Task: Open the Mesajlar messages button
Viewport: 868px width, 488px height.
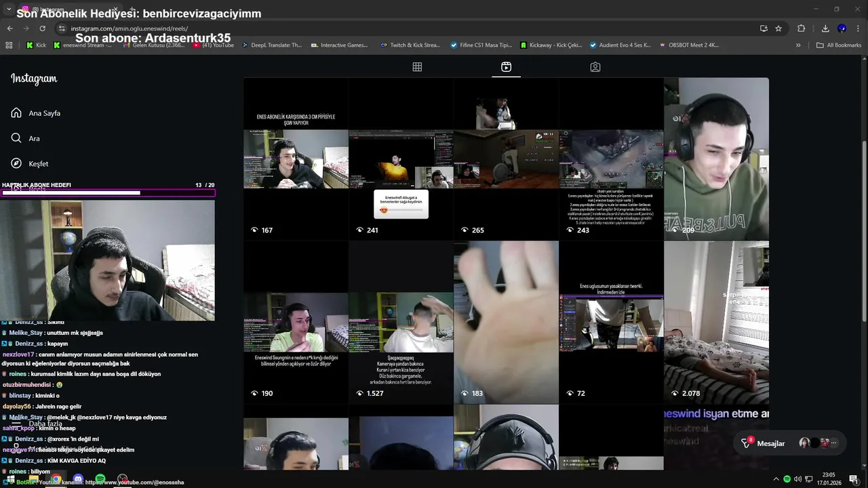Action: [790, 443]
